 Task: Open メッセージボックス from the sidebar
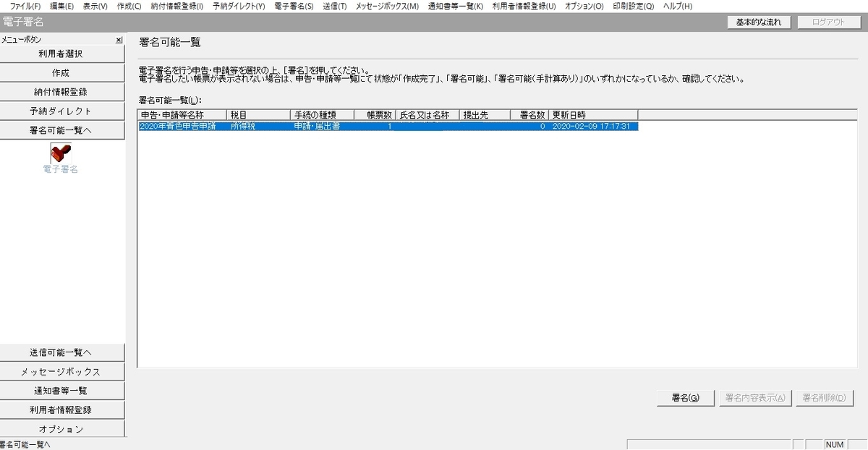point(61,372)
